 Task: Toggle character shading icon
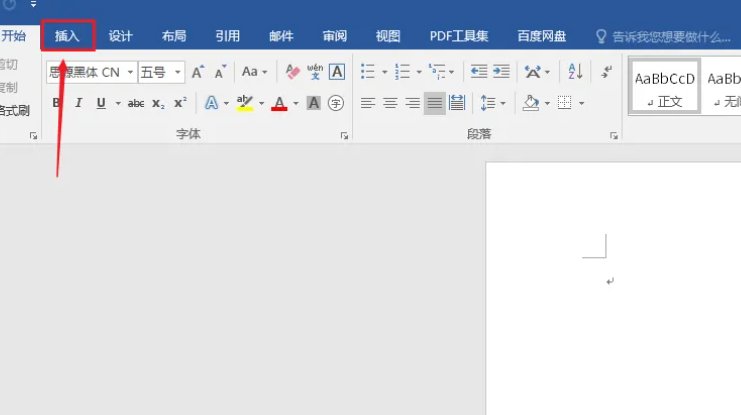313,103
